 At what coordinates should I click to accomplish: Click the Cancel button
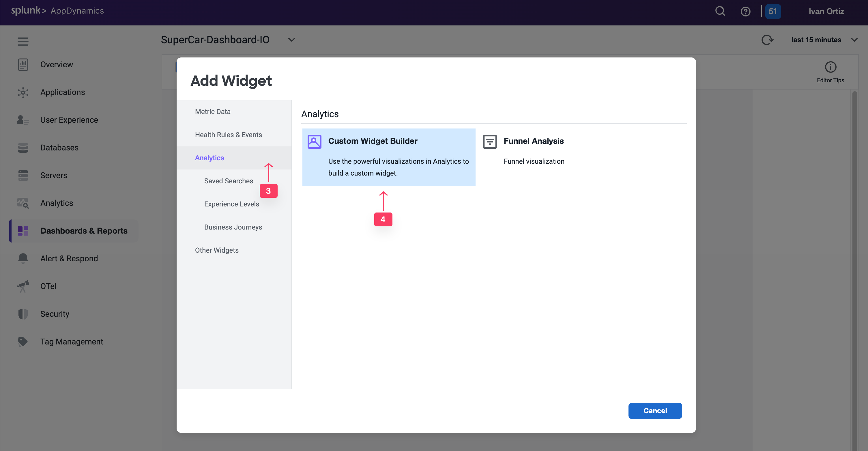click(655, 411)
